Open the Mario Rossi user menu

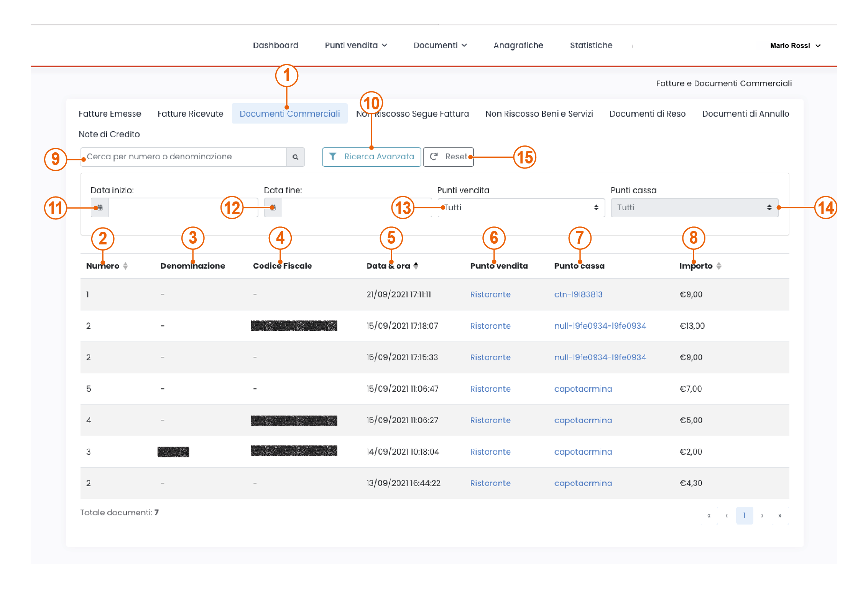pos(795,46)
